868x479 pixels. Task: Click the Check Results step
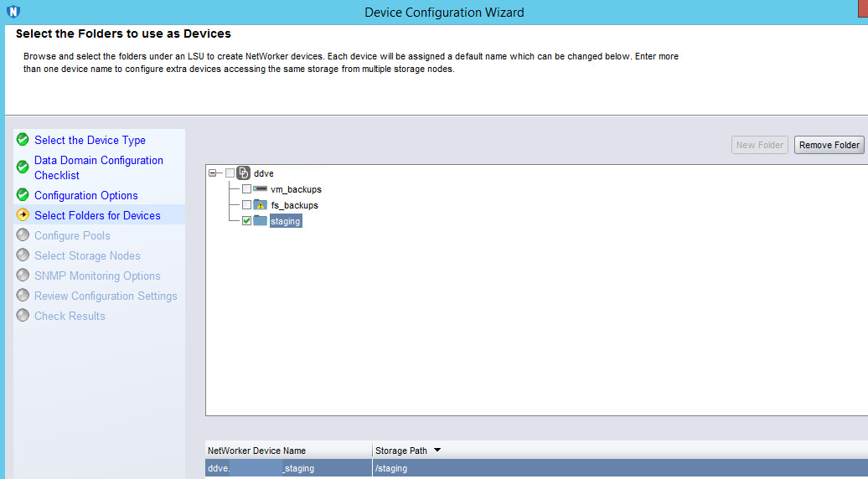pos(70,316)
